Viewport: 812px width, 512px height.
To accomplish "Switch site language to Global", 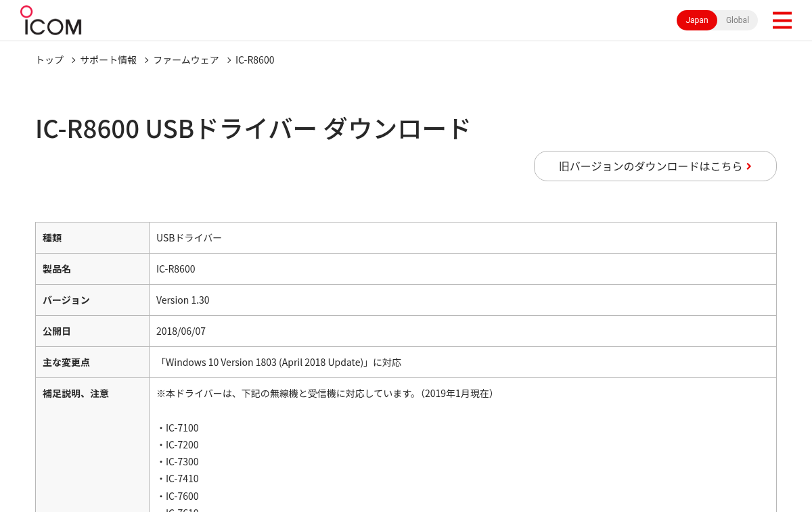I will pyautogui.click(x=738, y=20).
